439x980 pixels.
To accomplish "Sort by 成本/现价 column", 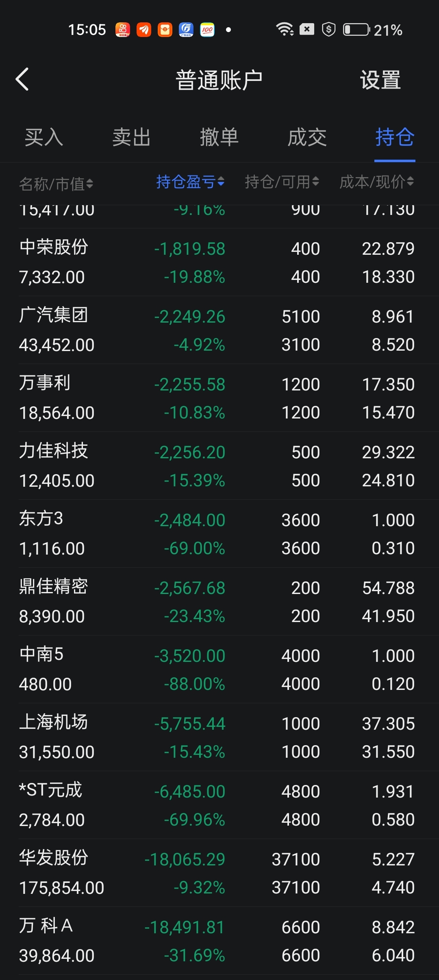I will [376, 182].
